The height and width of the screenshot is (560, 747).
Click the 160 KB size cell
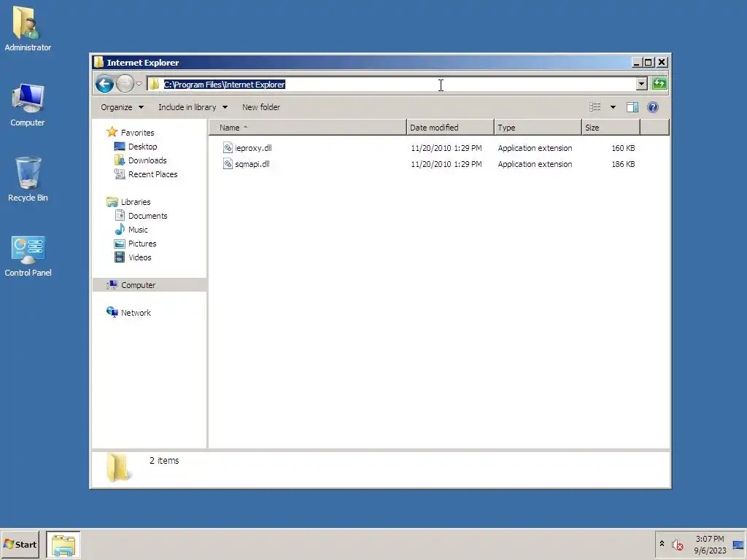coord(623,148)
